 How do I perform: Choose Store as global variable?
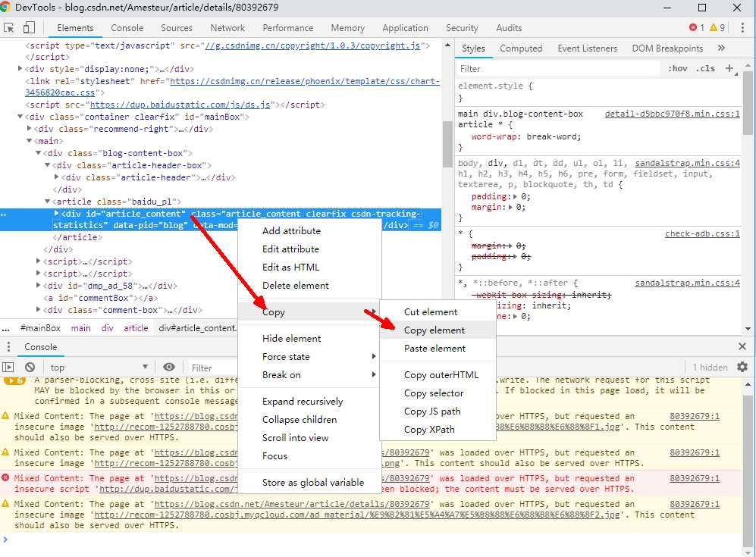click(309, 482)
